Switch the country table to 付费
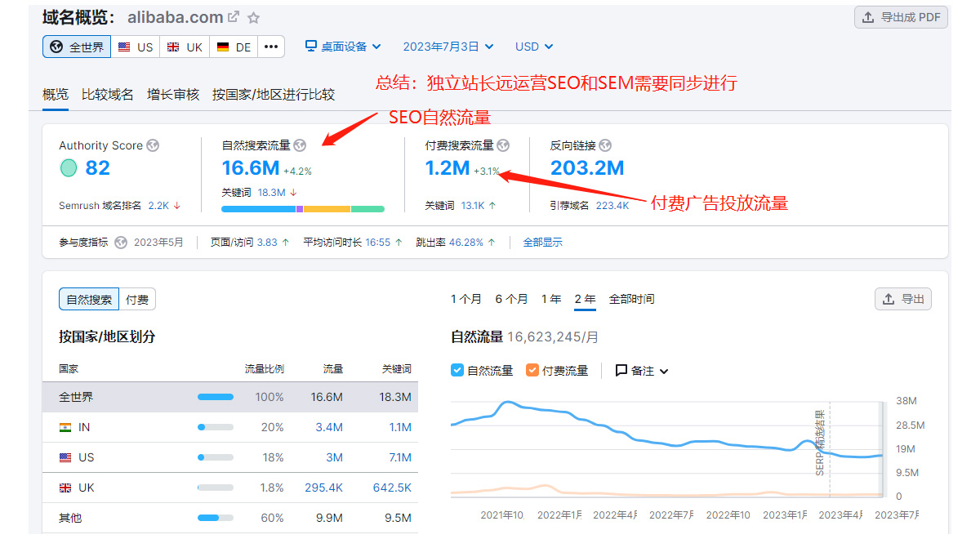This screenshot has width=980, height=539. point(137,300)
